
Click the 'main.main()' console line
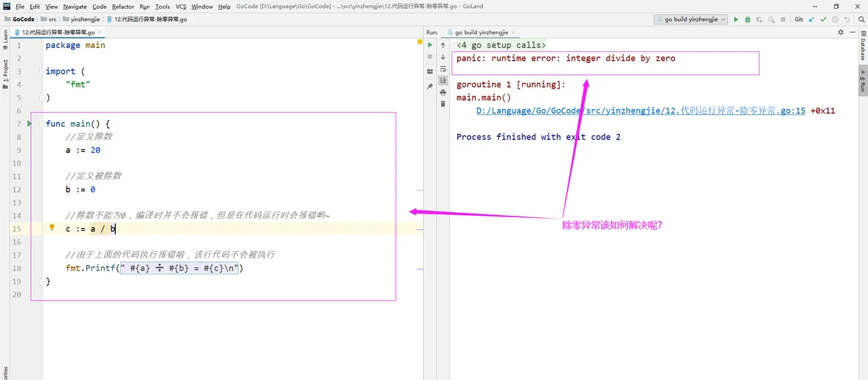[x=483, y=98]
